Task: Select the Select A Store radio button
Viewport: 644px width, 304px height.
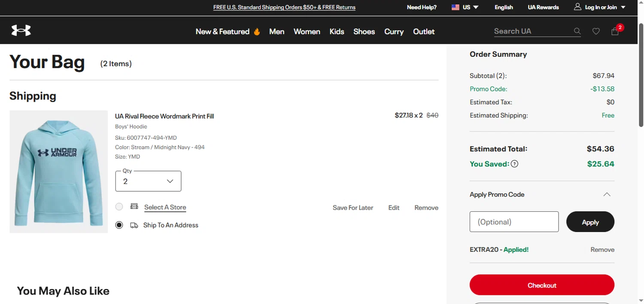Action: coord(119,207)
